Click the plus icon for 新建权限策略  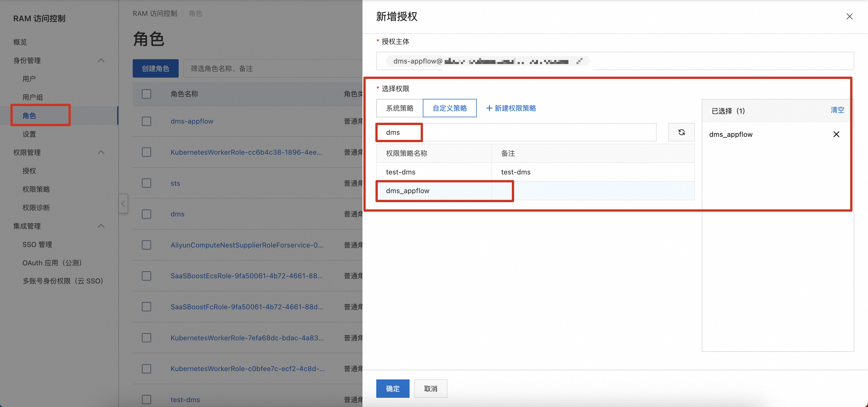coord(489,108)
